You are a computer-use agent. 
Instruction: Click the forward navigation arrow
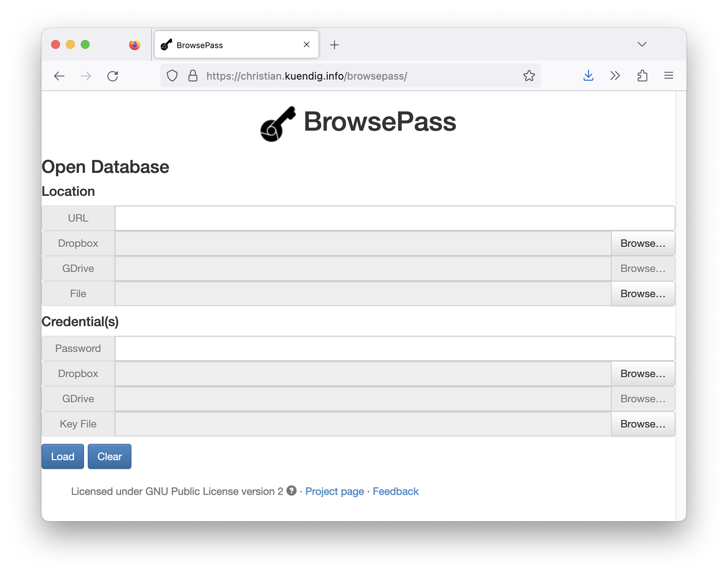pos(86,76)
